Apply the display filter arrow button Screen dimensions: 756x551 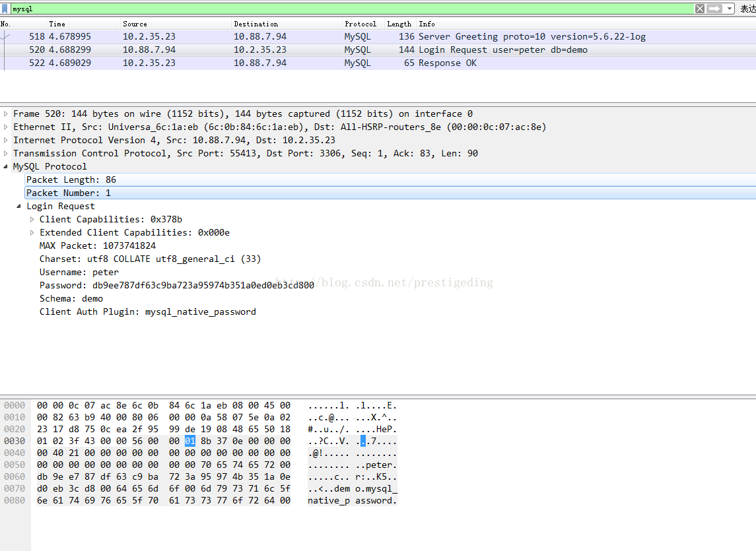point(714,9)
